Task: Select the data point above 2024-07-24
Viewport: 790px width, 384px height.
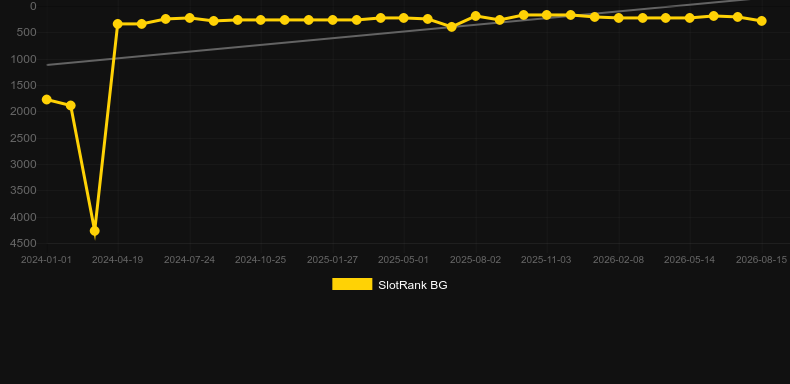Action: 189,18
